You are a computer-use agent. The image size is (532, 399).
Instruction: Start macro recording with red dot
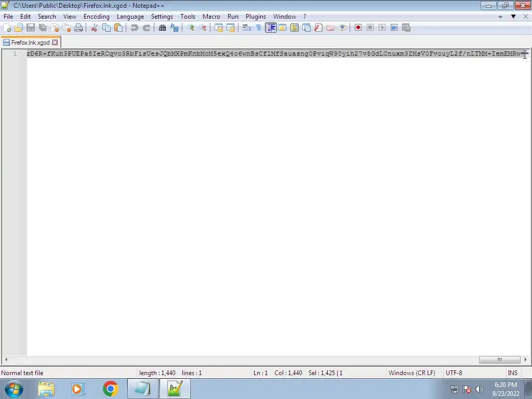tap(358, 28)
